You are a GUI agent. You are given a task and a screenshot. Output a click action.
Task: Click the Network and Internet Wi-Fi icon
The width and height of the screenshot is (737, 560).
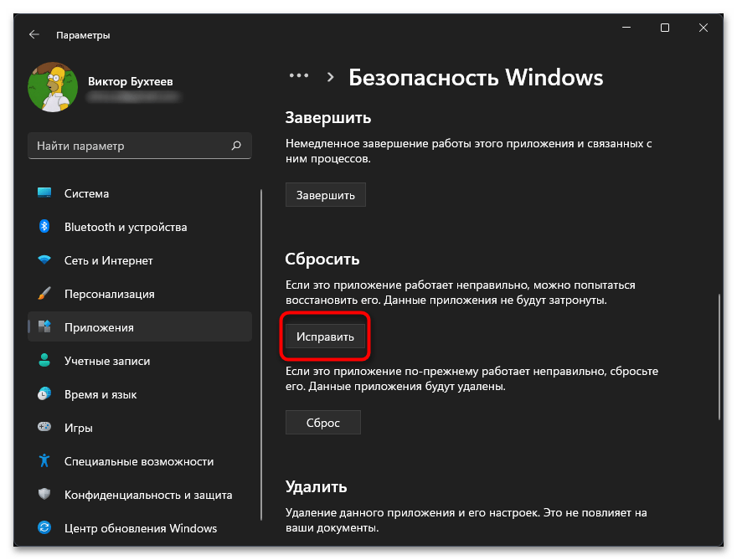click(45, 260)
